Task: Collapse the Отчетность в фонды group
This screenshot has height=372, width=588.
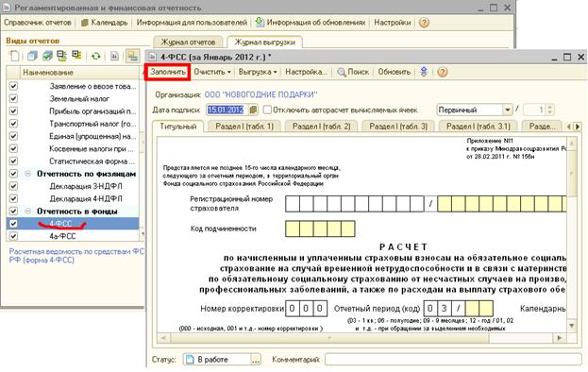Action: click(x=27, y=211)
